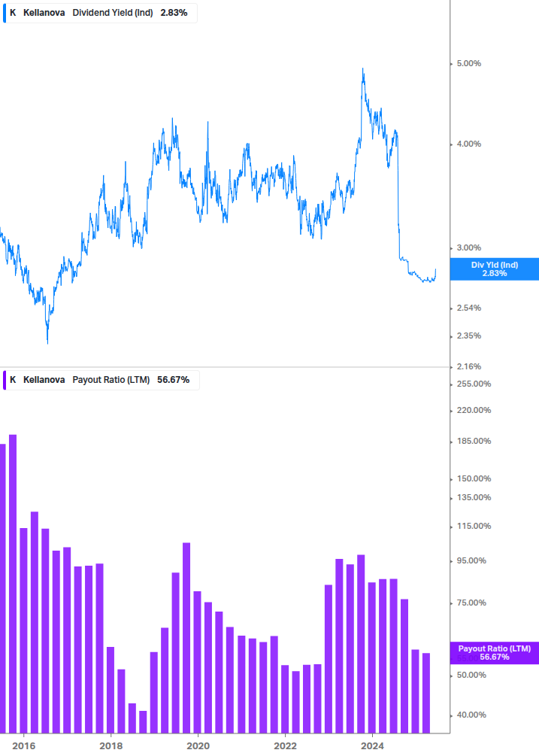Click the K ticker symbol in the Dividend Yield legend
539x756 pixels.
(x=13, y=13)
